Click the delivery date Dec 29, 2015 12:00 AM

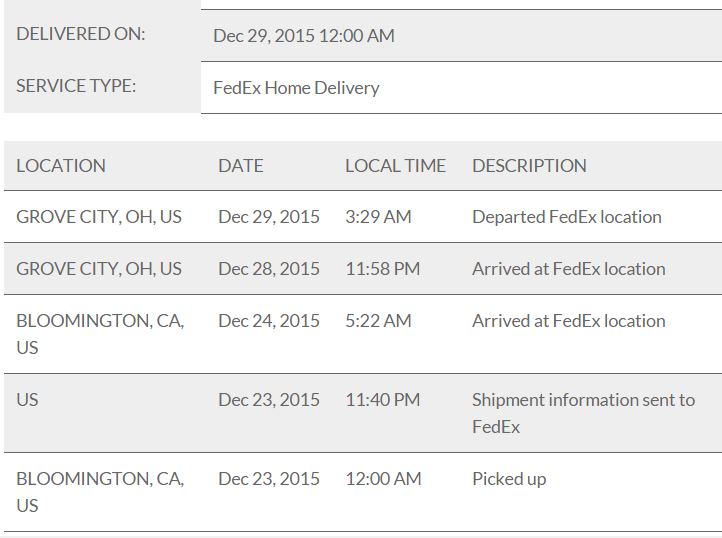304,35
